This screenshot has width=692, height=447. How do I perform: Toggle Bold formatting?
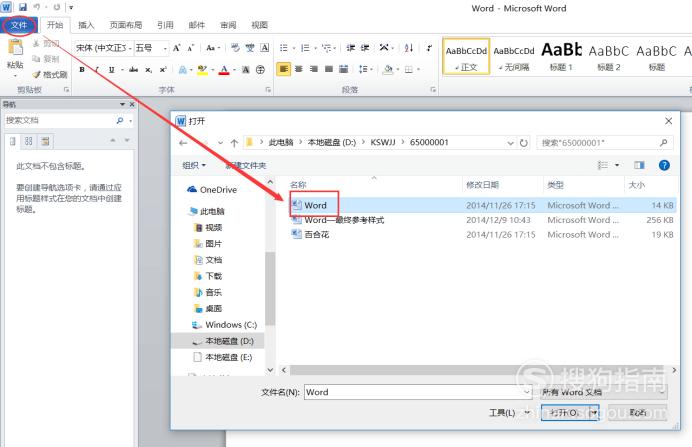point(82,69)
